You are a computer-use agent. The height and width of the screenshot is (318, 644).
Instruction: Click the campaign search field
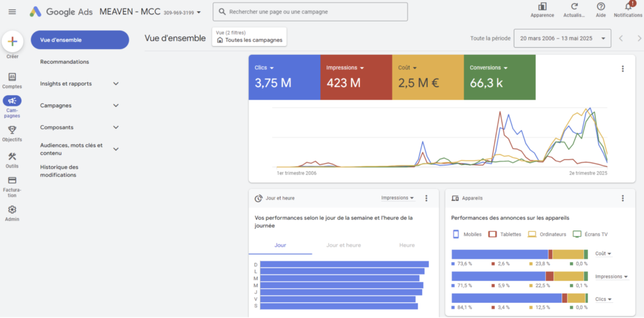click(x=309, y=12)
